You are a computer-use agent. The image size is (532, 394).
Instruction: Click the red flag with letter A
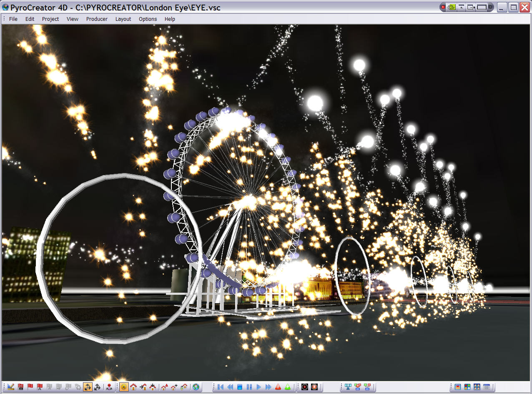coord(40,387)
